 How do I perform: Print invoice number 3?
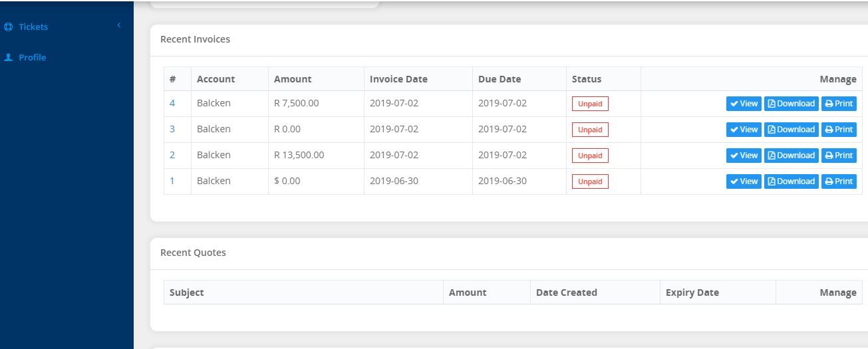(839, 130)
